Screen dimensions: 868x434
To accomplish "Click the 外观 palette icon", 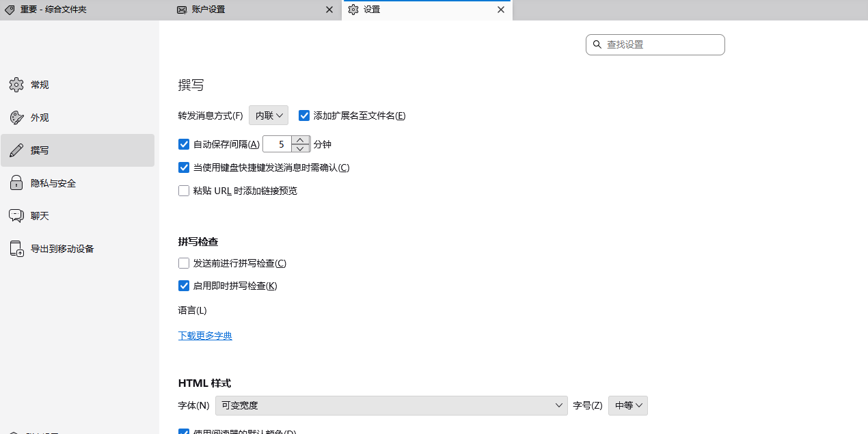I will [x=16, y=118].
